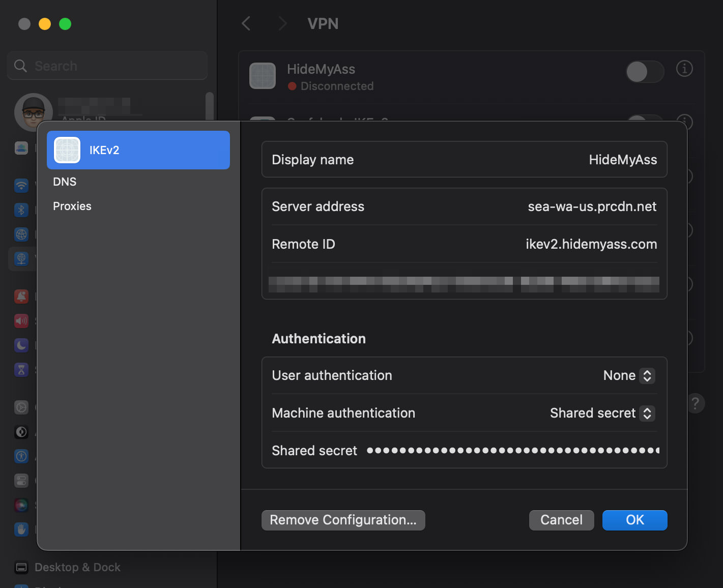The width and height of the screenshot is (723, 588).
Task: Open Wi-Fi settings icon in sidebar
Action: pos(21,185)
